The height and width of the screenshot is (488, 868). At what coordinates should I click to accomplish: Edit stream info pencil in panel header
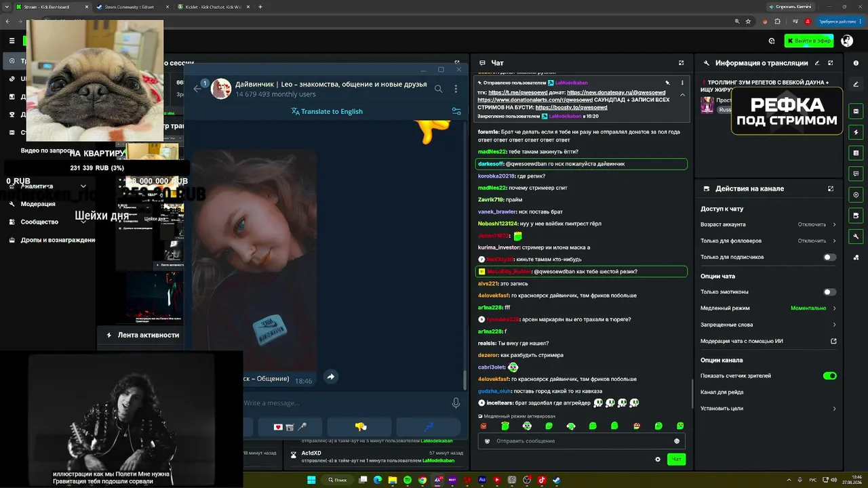coord(816,63)
